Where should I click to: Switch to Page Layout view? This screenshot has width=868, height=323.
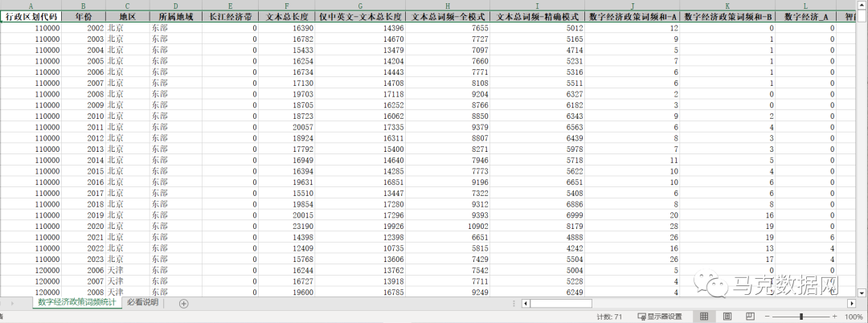[x=728, y=317]
